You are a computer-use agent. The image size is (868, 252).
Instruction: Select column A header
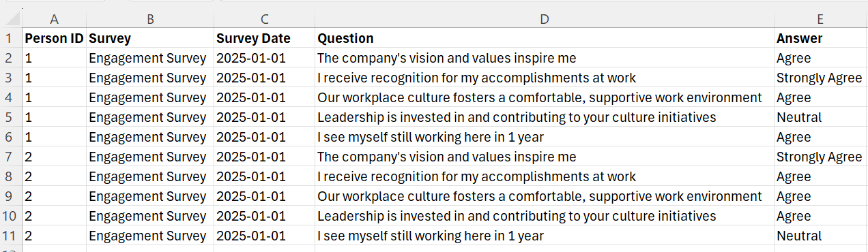pyautogui.click(x=54, y=19)
